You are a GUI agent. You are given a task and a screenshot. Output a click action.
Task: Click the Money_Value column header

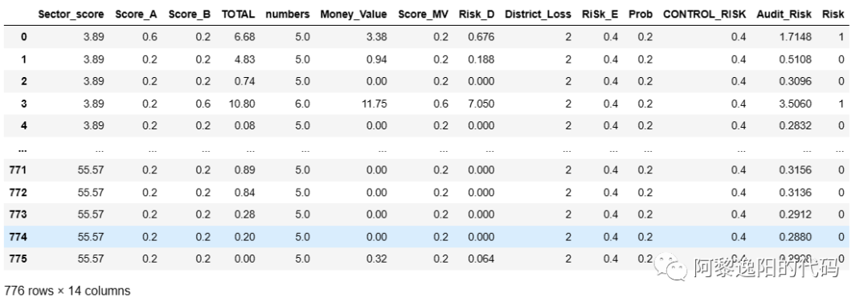point(354,14)
